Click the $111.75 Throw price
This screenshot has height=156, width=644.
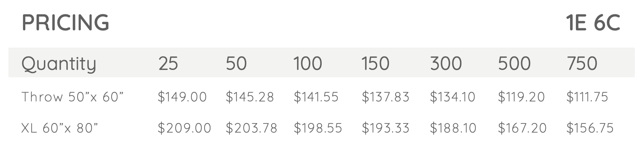[587, 97]
